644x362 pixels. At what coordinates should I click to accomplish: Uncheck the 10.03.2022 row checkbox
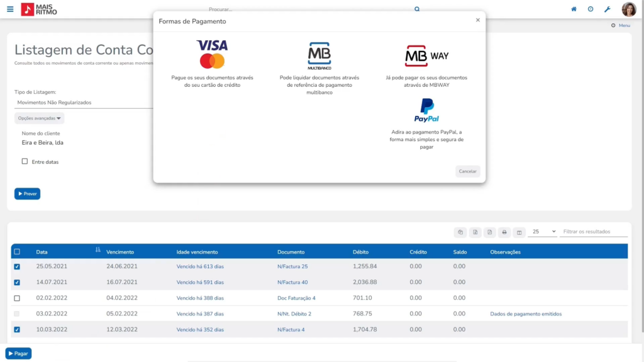click(17, 329)
